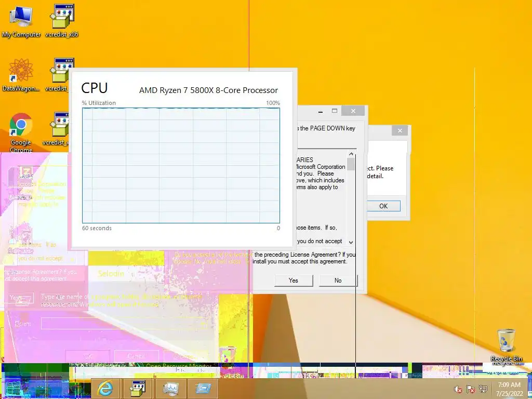Select the vcredist_x86 desktop icon
Image resolution: width=532 pixels, height=399 pixels.
(62, 21)
